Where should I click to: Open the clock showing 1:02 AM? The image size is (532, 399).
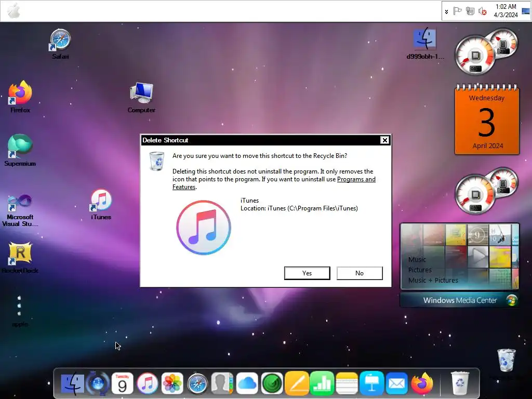506,11
